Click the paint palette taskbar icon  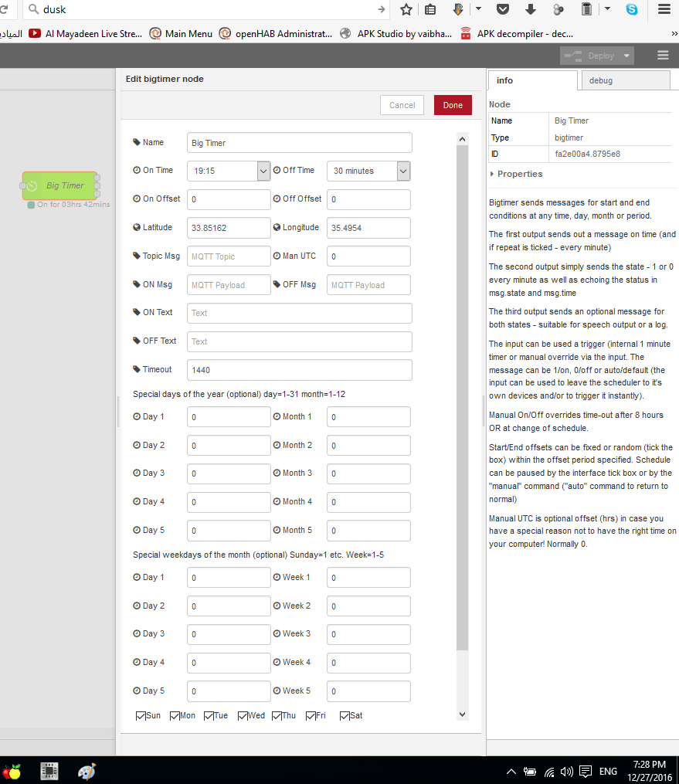coord(87,771)
